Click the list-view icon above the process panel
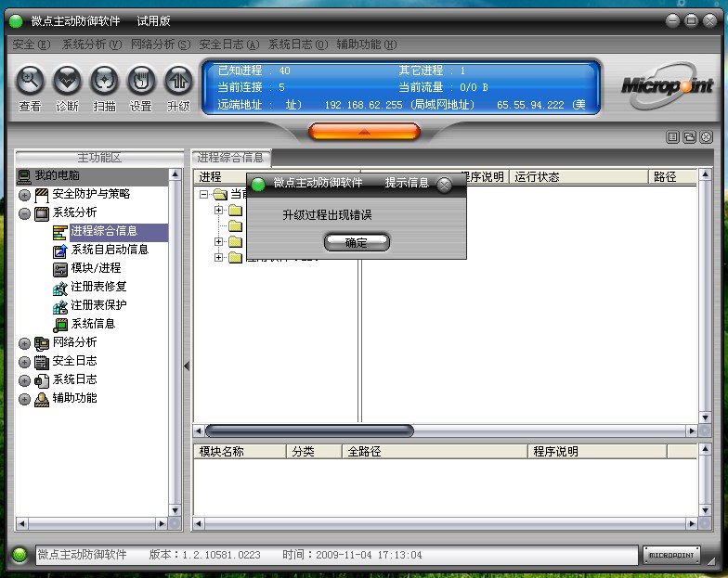 672,137
